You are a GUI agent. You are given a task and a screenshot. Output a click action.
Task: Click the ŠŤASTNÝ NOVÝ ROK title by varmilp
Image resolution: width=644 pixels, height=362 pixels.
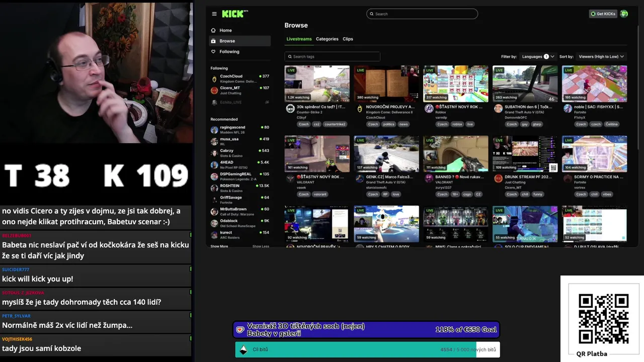coord(459,107)
